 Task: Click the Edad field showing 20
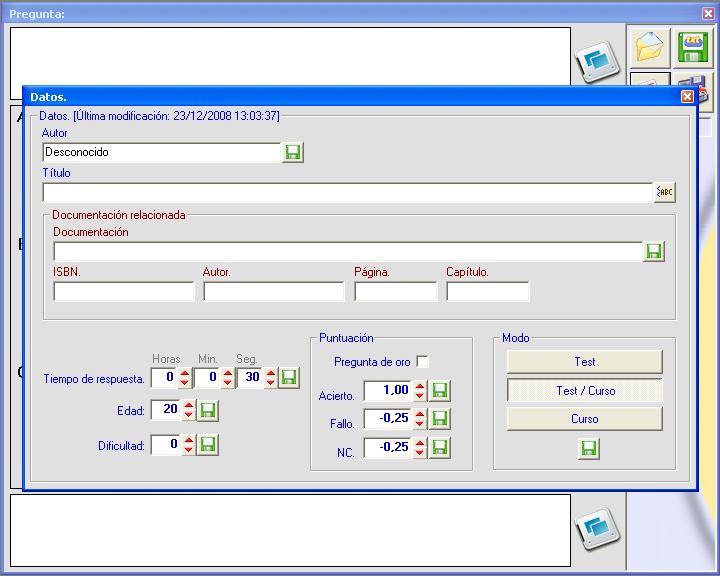[166, 411]
